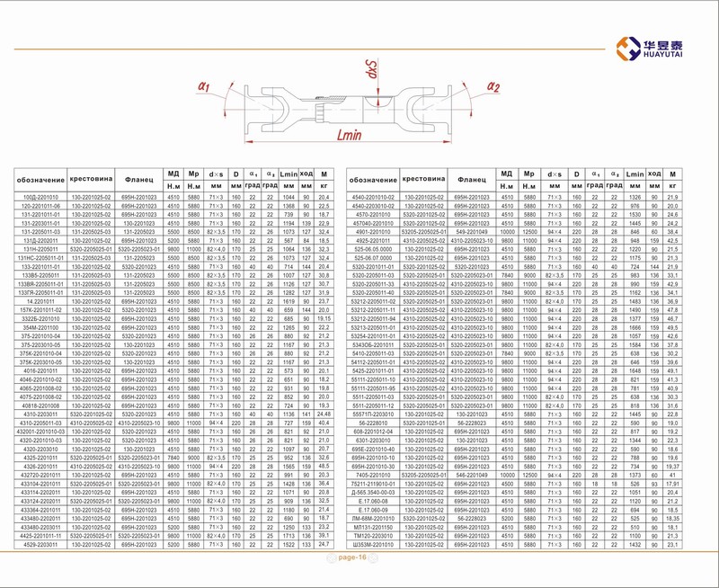Select designation 131Н-2205011

point(40,249)
